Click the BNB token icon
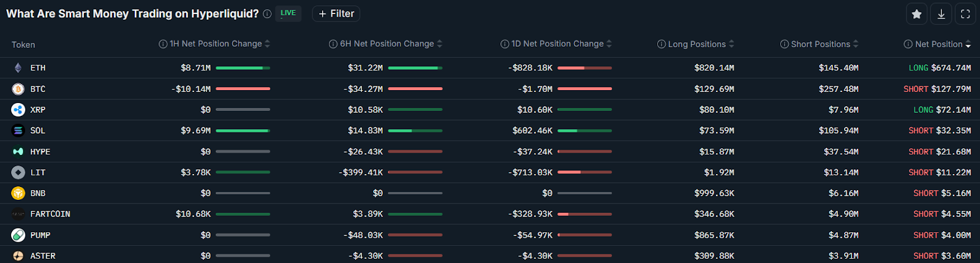The width and height of the screenshot is (980, 263). [18, 193]
